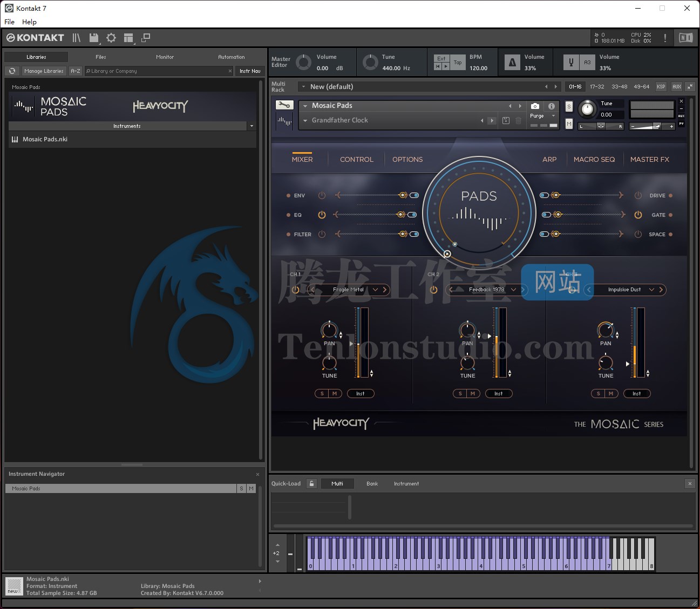
Task: Go to next snapshot after Grandfather Clock
Action: [x=492, y=121]
